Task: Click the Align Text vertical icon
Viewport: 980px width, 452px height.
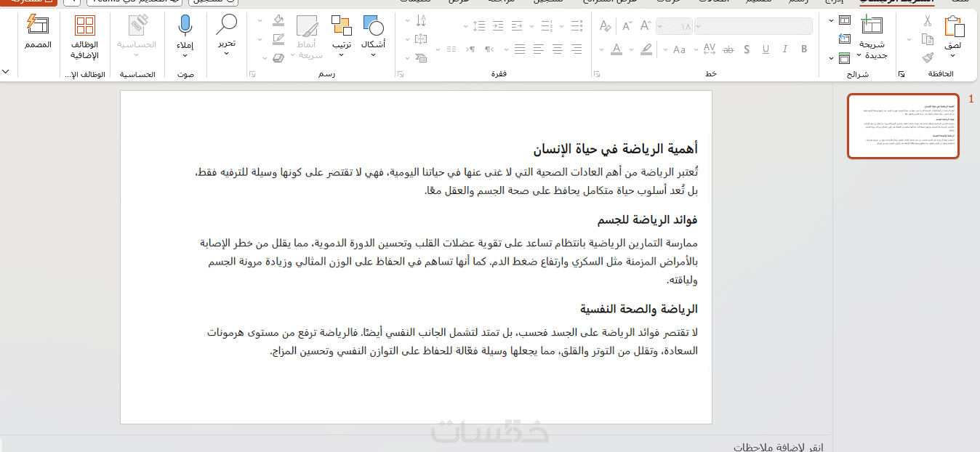Action: click(421, 39)
